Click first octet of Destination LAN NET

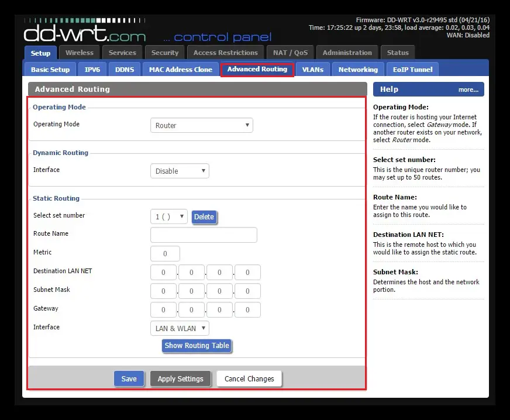coord(163,273)
